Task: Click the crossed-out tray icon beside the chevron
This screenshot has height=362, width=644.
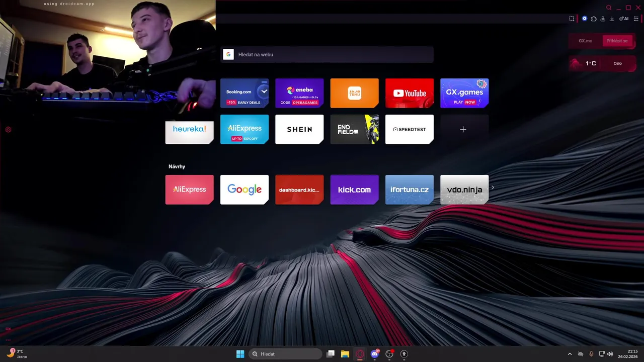Action: 581,354
